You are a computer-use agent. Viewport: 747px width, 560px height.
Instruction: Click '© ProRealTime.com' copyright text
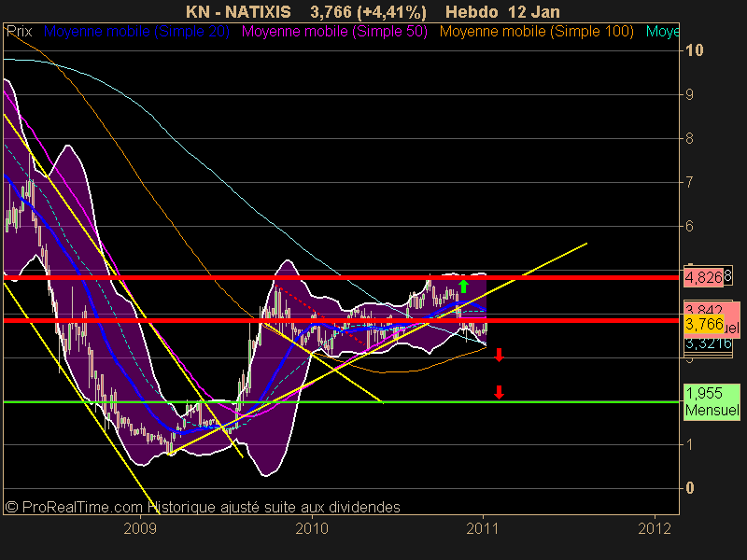(x=75, y=507)
